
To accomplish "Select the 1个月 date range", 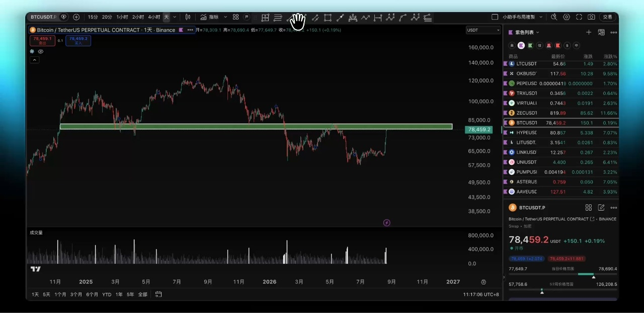I will point(60,294).
